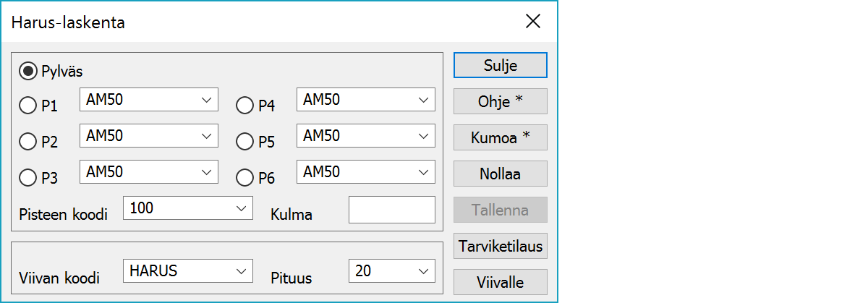Image resolution: width=868 pixels, height=303 pixels.
Task: Open the Pisteen koodi dropdown
Action: coord(188,208)
